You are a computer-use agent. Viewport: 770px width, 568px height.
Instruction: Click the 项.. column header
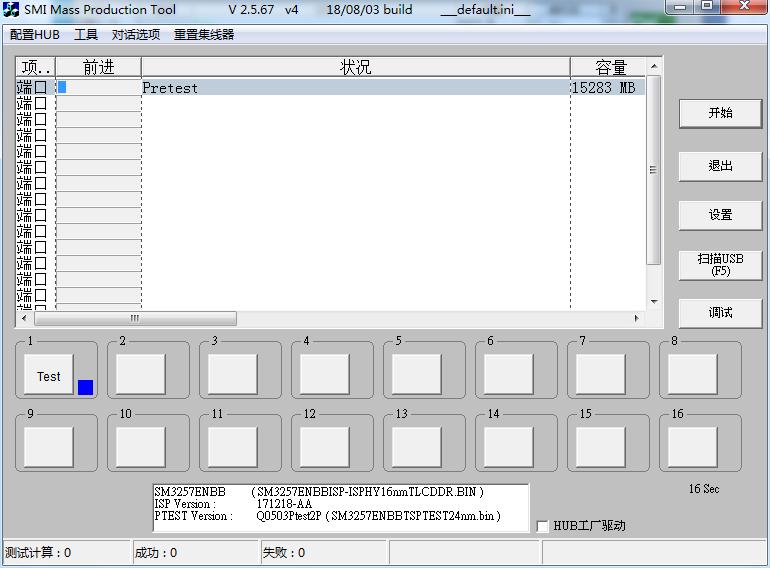click(x=35, y=67)
